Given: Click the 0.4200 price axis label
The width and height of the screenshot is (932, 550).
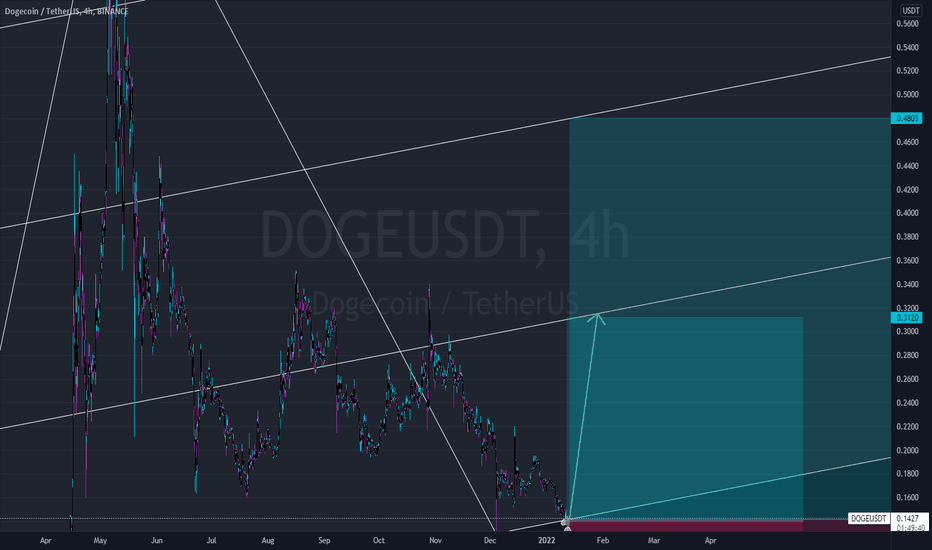Looking at the screenshot, I should click(x=907, y=190).
